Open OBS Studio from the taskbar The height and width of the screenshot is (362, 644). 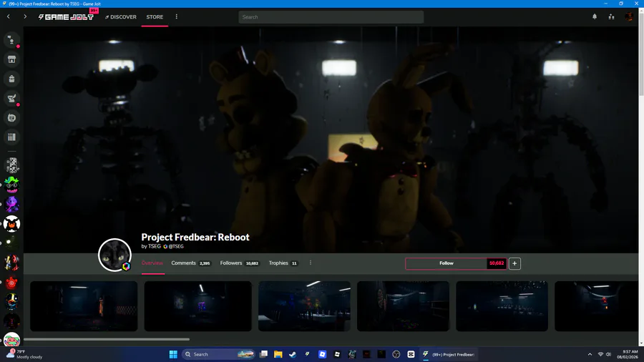click(396, 354)
